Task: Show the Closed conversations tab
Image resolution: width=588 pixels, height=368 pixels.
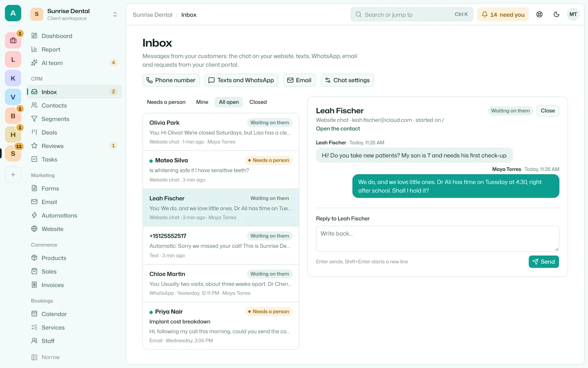Action: [x=258, y=102]
